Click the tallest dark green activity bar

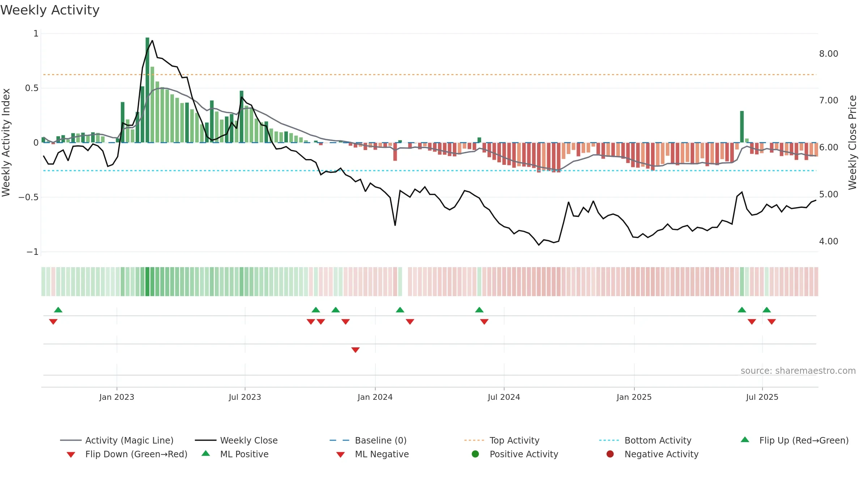click(x=148, y=90)
